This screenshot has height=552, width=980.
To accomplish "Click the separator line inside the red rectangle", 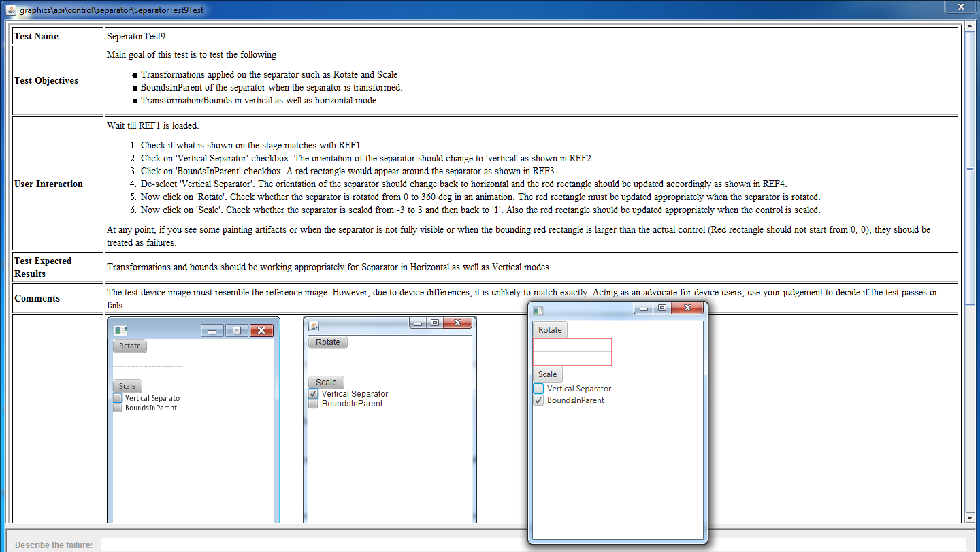I will [x=572, y=352].
